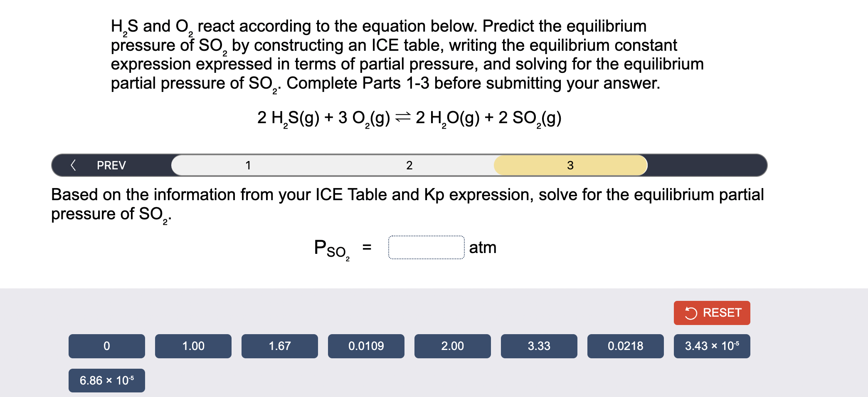
Task: Switch to step 2 in the progress bar
Action: [x=409, y=165]
